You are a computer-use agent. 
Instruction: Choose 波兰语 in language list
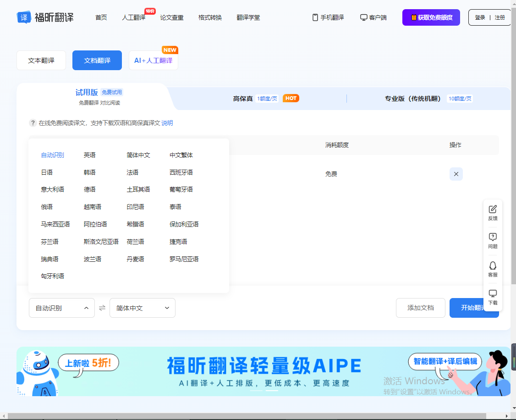(93, 260)
